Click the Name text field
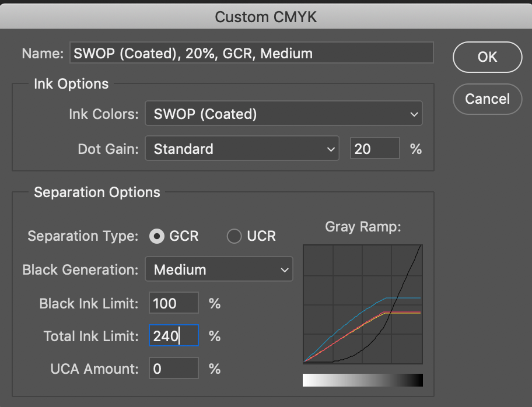 (x=251, y=54)
